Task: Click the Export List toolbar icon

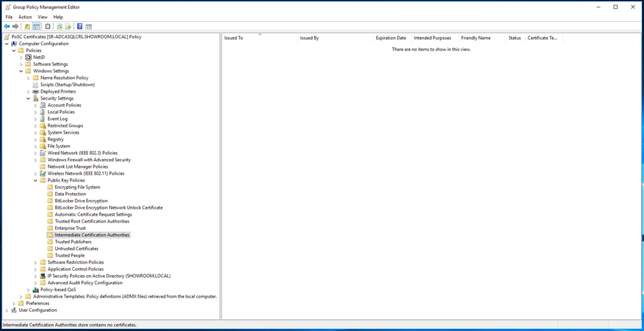Action: [68, 27]
